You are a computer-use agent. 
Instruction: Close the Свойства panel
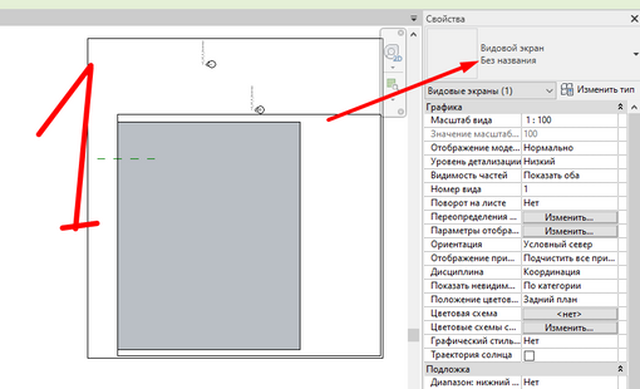(634, 19)
